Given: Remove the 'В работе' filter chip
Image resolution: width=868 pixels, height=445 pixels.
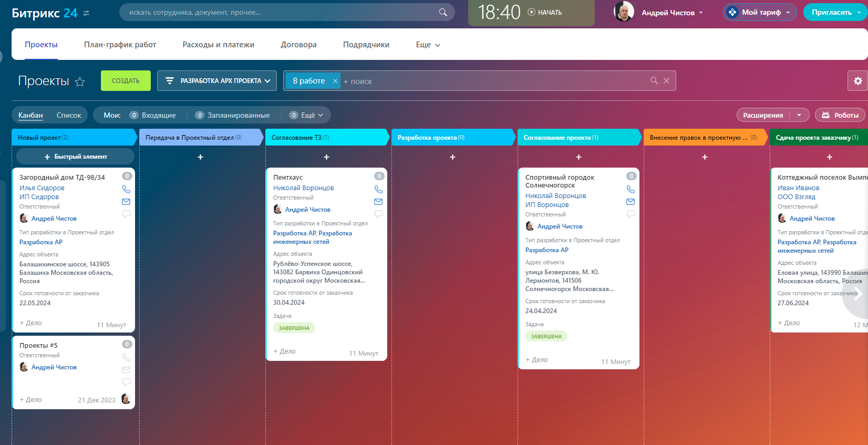Looking at the screenshot, I should click(335, 81).
